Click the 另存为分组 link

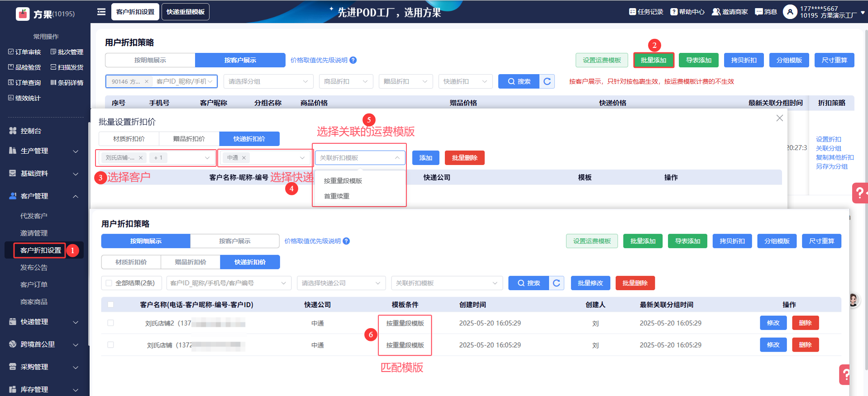click(x=832, y=166)
